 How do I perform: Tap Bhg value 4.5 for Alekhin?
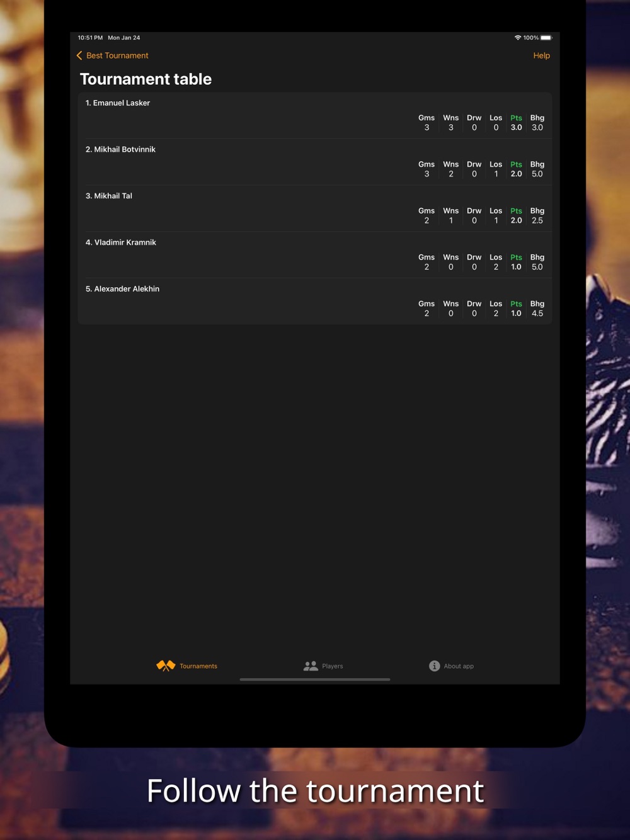coord(537,313)
